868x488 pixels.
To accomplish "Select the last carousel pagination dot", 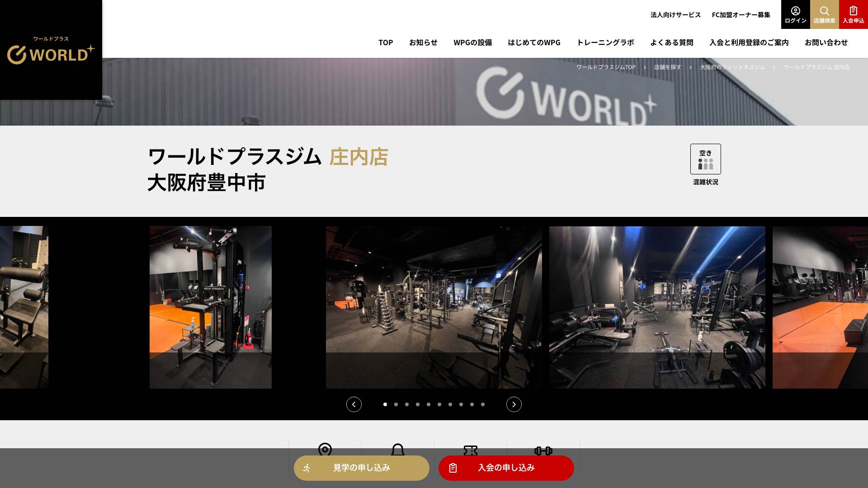I will pyautogui.click(x=483, y=404).
